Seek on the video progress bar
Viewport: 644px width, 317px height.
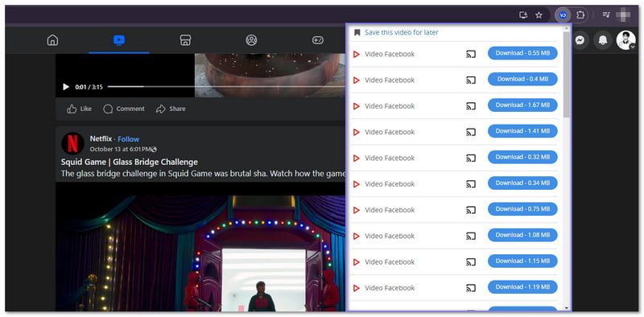click(226, 87)
